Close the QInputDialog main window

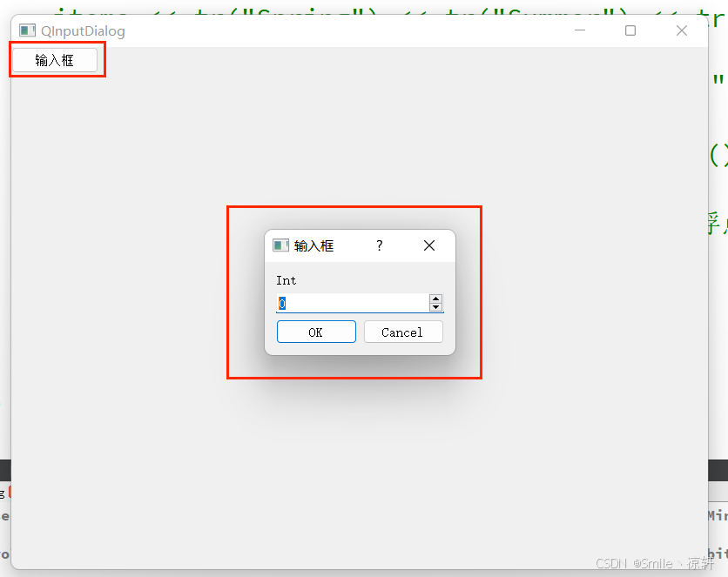pyautogui.click(x=682, y=30)
